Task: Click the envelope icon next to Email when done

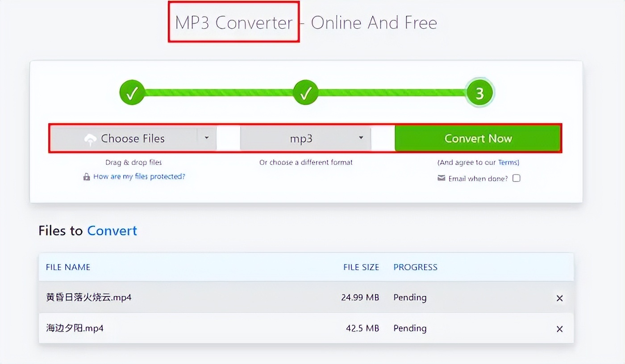Action: click(x=441, y=178)
